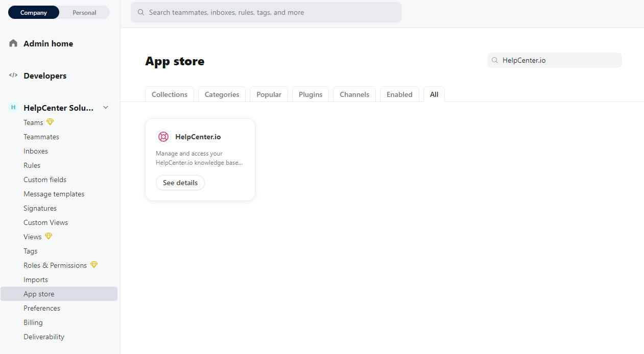
Task: Click See details on the HelpCenter.io card
Action: (x=180, y=183)
